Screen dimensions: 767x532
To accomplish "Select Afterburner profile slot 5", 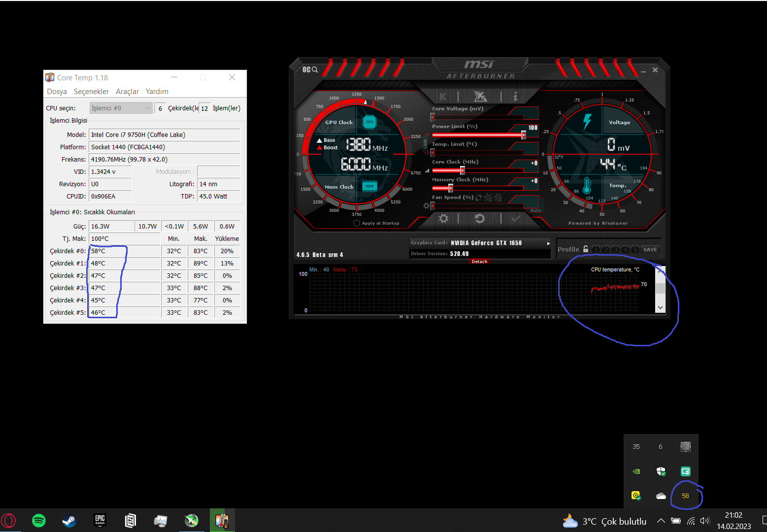I will (x=635, y=249).
